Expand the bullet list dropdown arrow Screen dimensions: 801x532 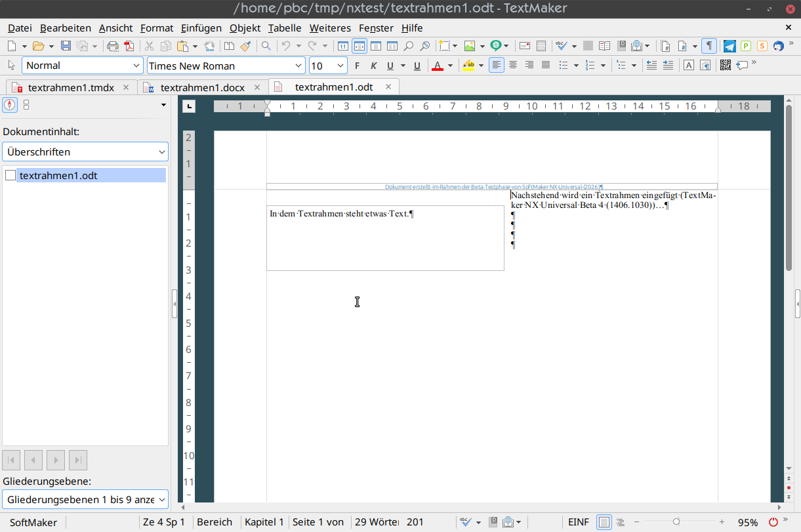click(x=576, y=66)
